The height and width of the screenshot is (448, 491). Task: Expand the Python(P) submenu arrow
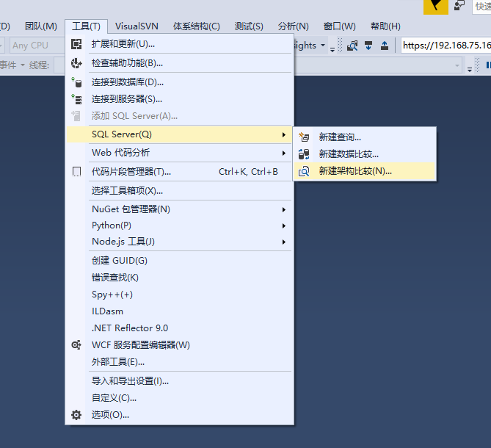[x=284, y=226]
